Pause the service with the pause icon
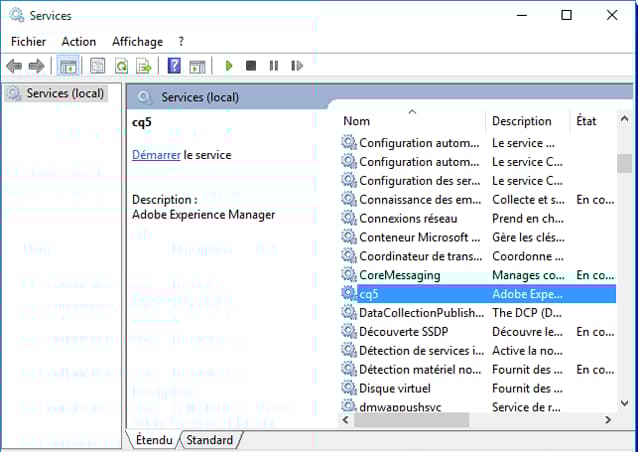This screenshot has width=638, height=452. 274,66
